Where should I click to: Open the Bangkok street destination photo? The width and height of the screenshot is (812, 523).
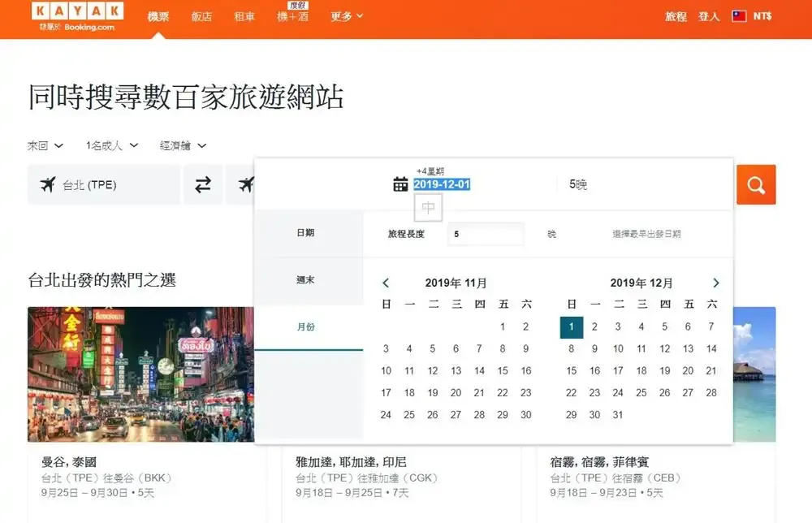(146, 374)
